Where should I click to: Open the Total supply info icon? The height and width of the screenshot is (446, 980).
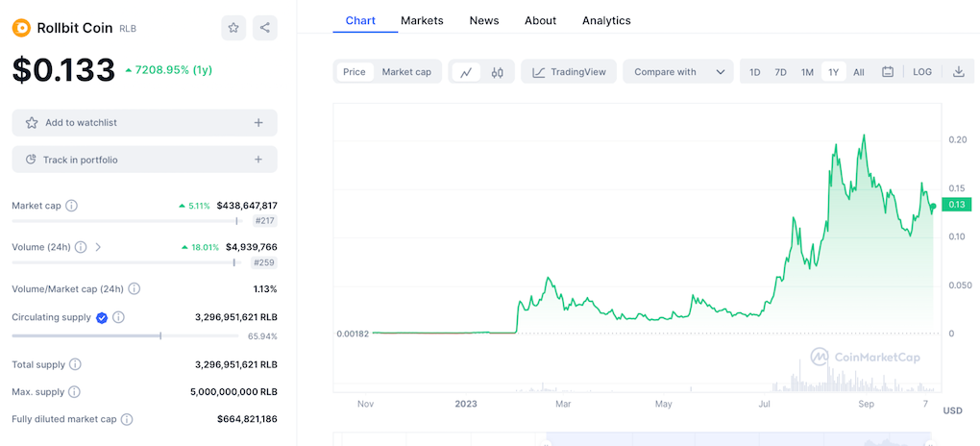coord(75,364)
